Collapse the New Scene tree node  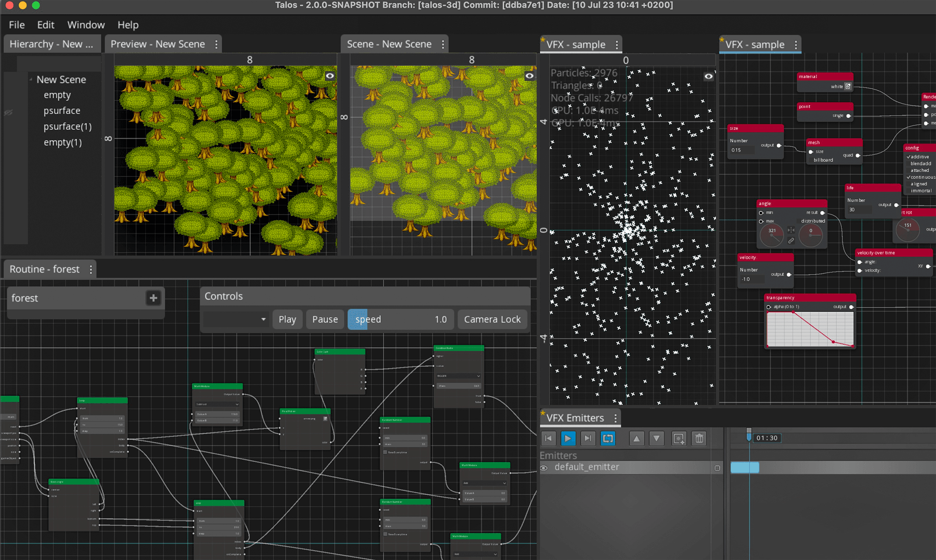point(31,79)
